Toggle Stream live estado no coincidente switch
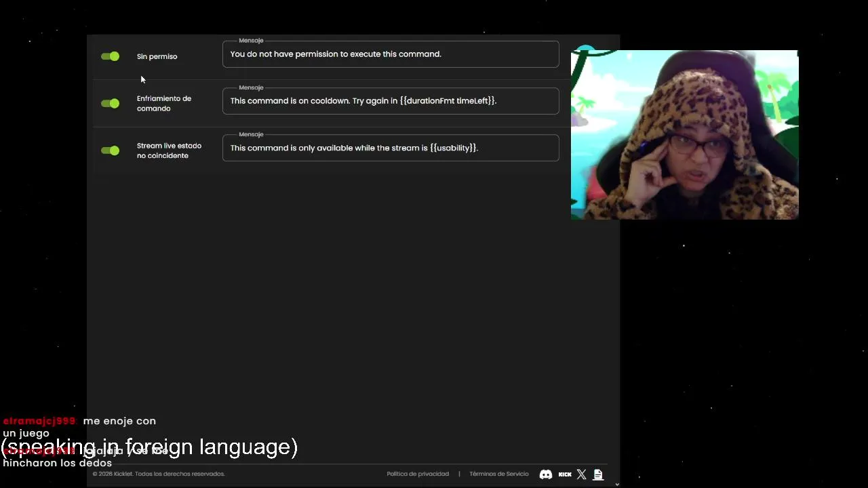 (110, 150)
